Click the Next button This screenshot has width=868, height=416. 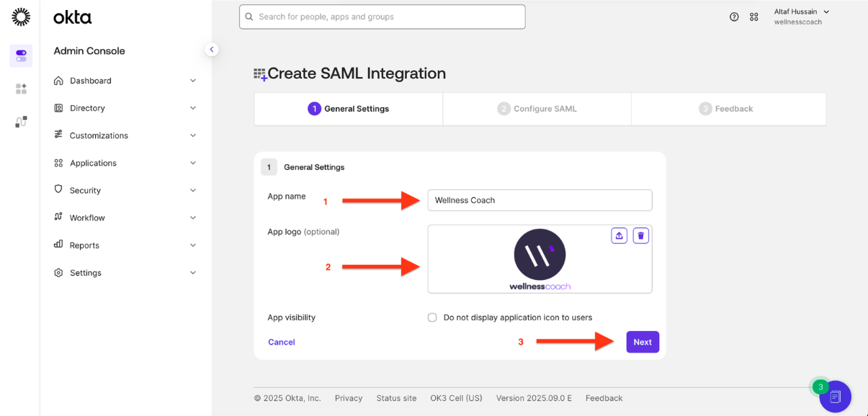coord(643,342)
